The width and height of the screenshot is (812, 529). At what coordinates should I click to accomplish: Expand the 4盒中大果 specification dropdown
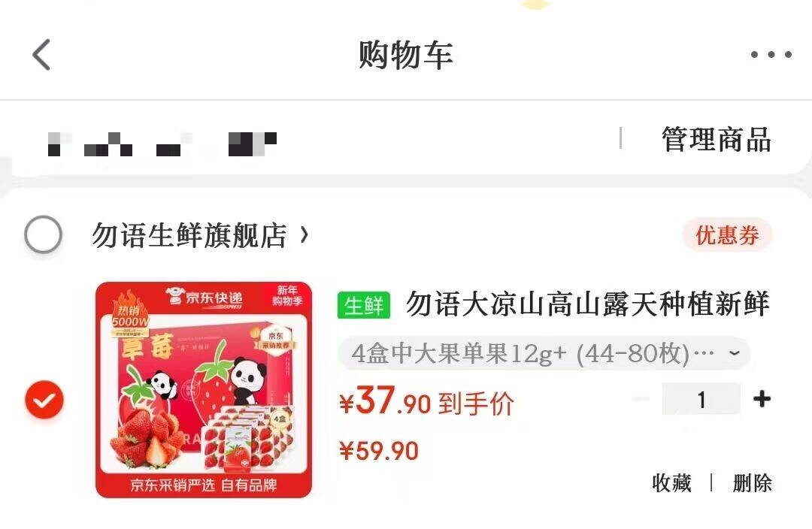point(544,353)
